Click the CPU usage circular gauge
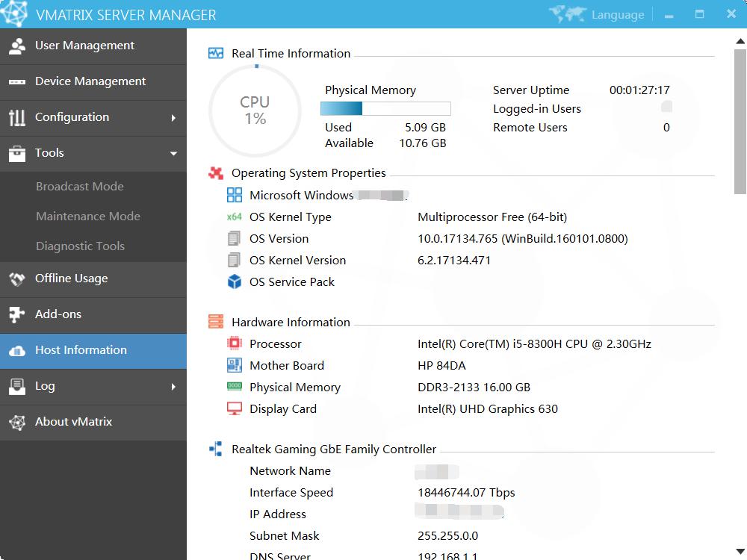 (255, 111)
